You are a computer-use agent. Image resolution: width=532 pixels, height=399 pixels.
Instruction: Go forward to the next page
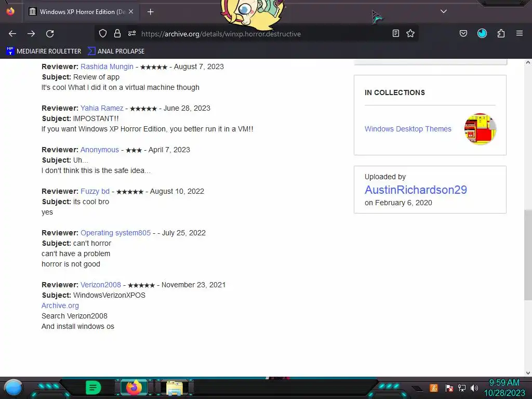(x=31, y=34)
